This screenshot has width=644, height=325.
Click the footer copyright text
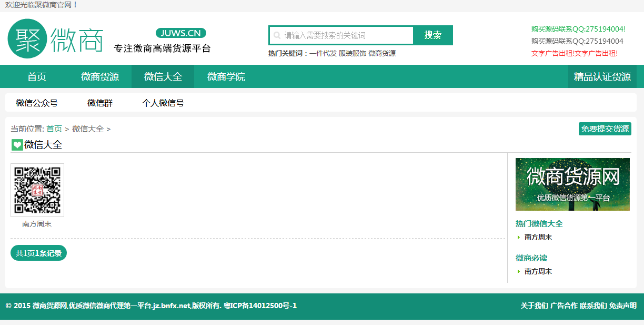point(151,306)
